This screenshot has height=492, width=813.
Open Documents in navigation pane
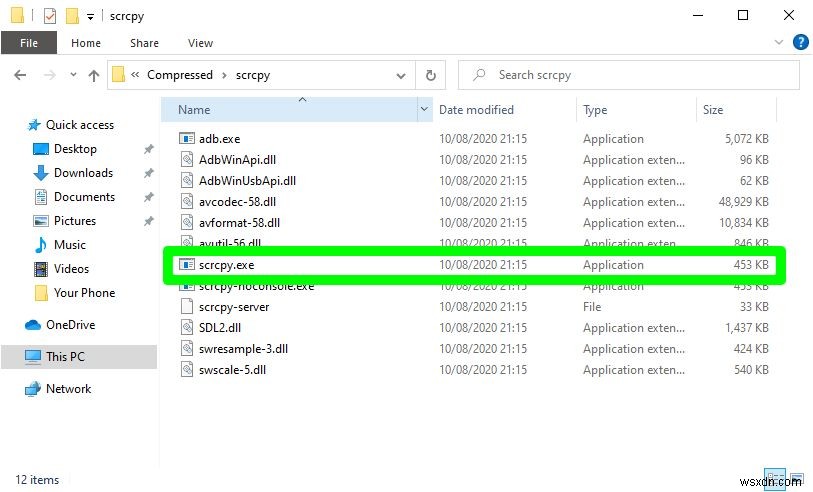click(84, 197)
